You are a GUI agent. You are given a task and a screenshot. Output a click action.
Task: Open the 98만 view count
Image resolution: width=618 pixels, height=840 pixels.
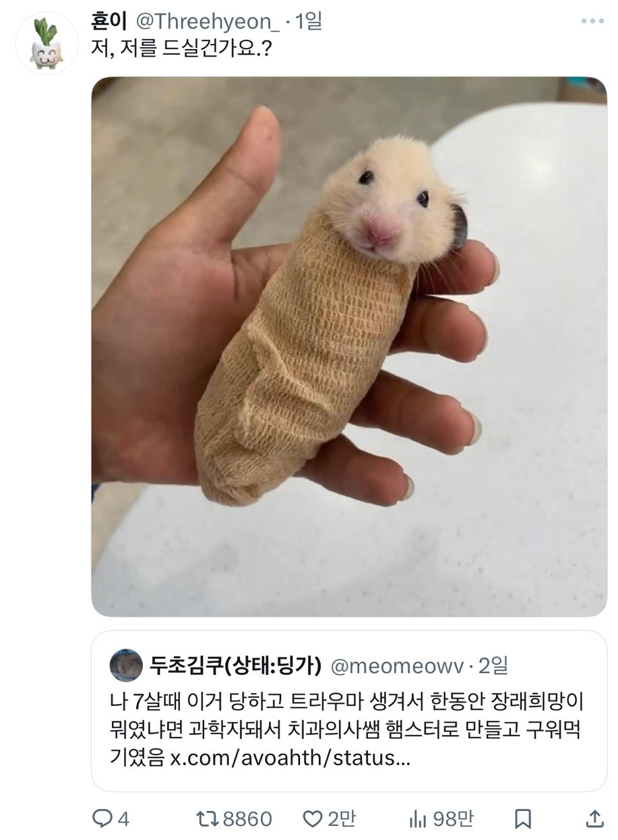tap(453, 818)
